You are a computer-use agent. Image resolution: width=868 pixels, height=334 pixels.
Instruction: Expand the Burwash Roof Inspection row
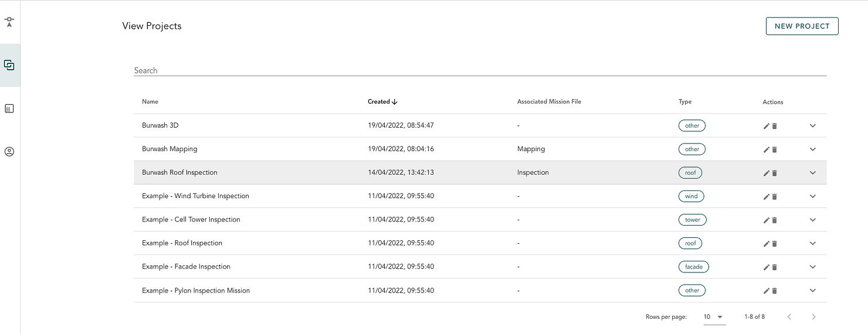click(812, 173)
